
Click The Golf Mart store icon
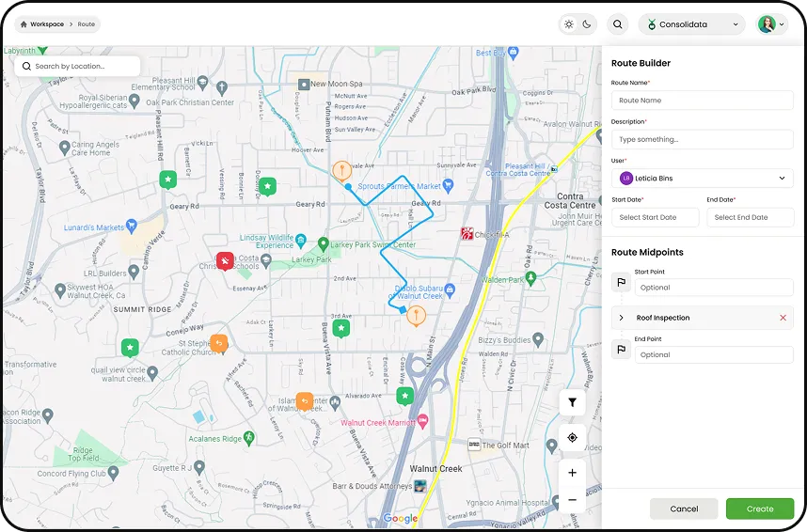(474, 445)
